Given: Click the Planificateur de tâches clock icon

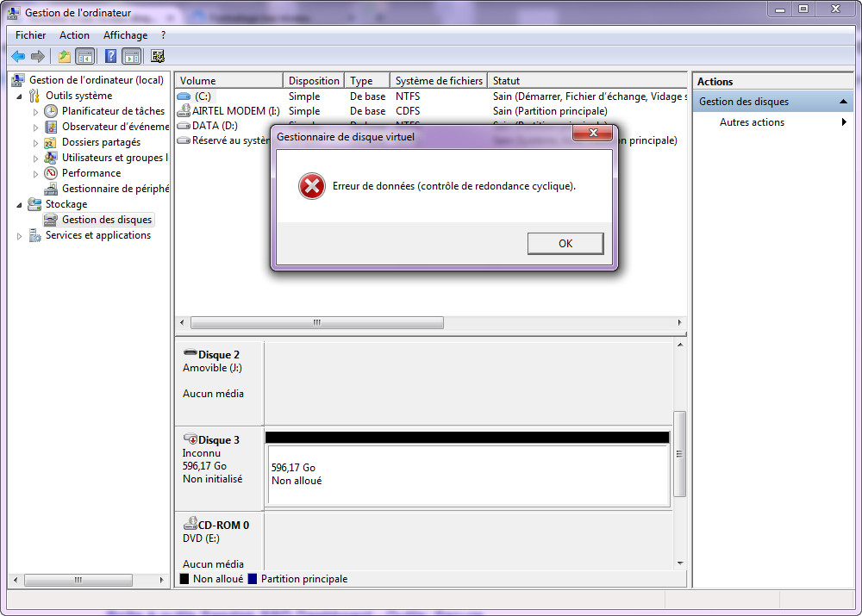Looking at the screenshot, I should tap(51, 111).
